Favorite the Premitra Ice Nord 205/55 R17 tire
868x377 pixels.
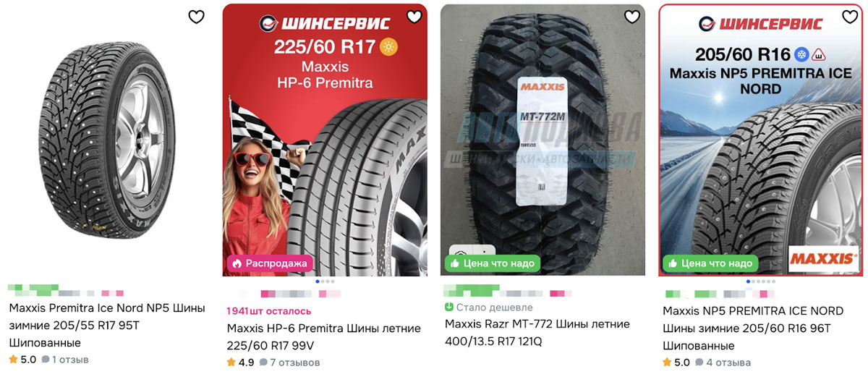click(196, 17)
